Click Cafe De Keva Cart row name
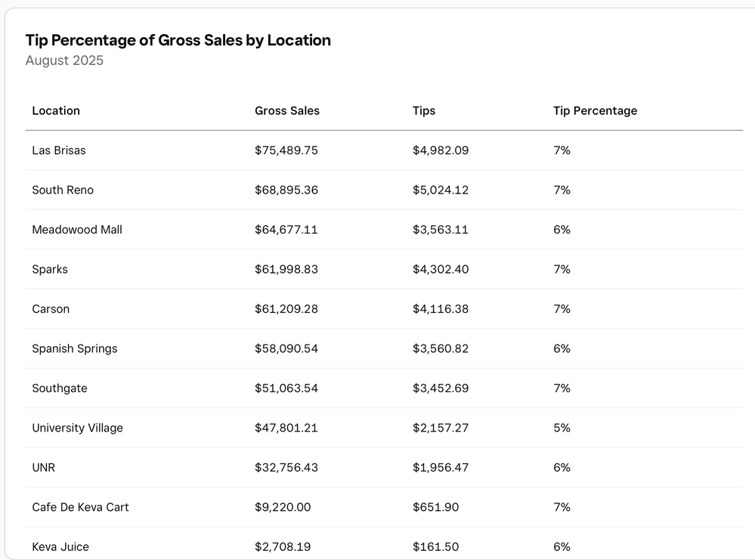 (80, 507)
